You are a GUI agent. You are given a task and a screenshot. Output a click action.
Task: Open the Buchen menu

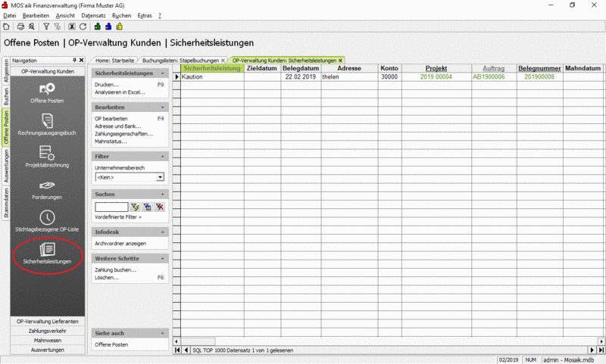[x=122, y=15]
